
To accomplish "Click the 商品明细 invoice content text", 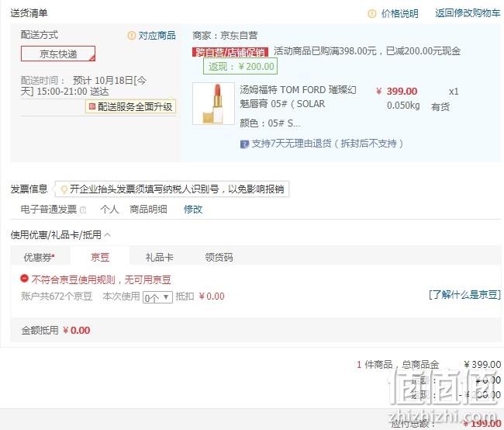I will click(x=148, y=210).
